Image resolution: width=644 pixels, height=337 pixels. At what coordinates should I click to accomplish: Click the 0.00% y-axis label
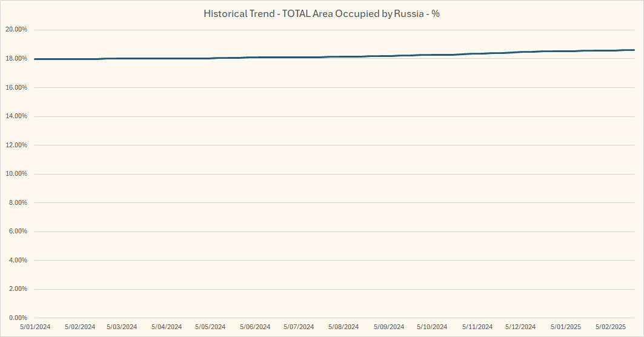(x=17, y=318)
